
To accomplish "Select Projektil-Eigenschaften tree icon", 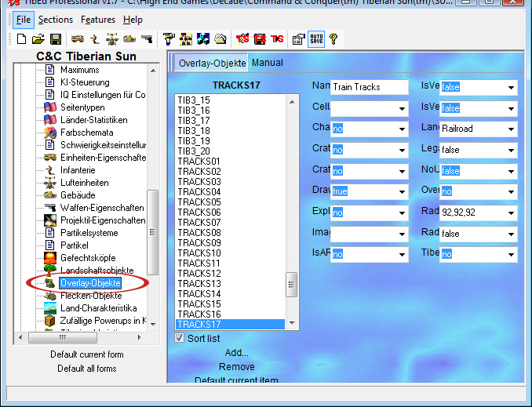I will tap(50, 220).
